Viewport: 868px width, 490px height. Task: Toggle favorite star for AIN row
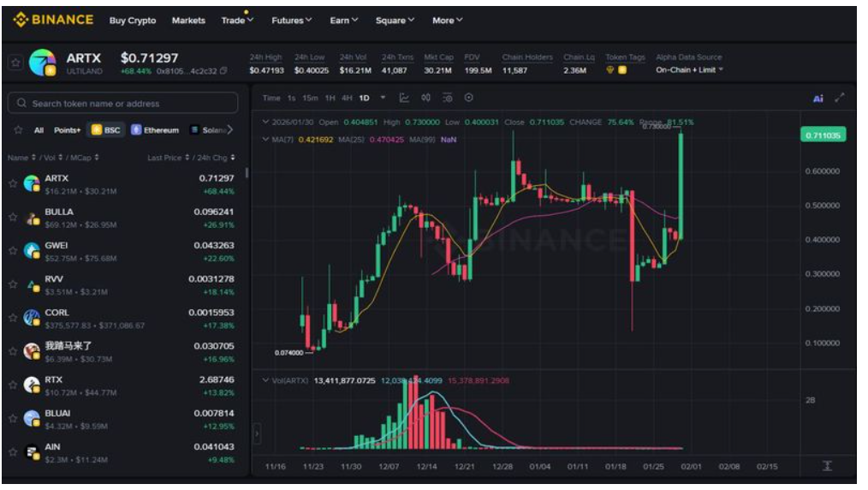coord(13,451)
